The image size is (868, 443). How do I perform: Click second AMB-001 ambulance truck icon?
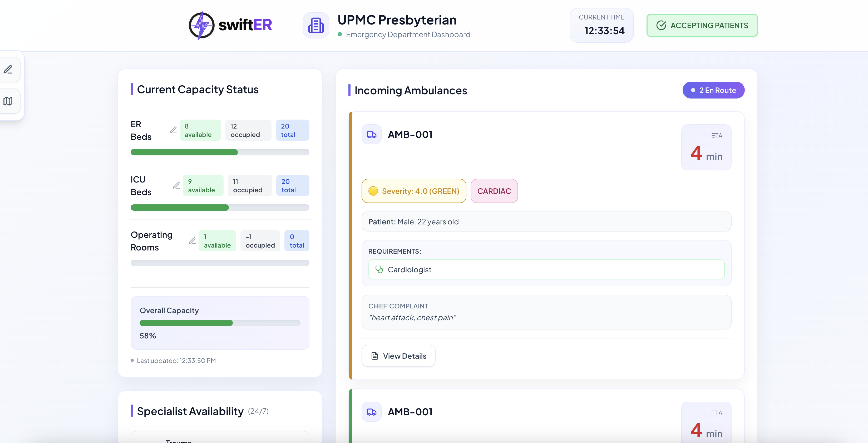pyautogui.click(x=371, y=412)
